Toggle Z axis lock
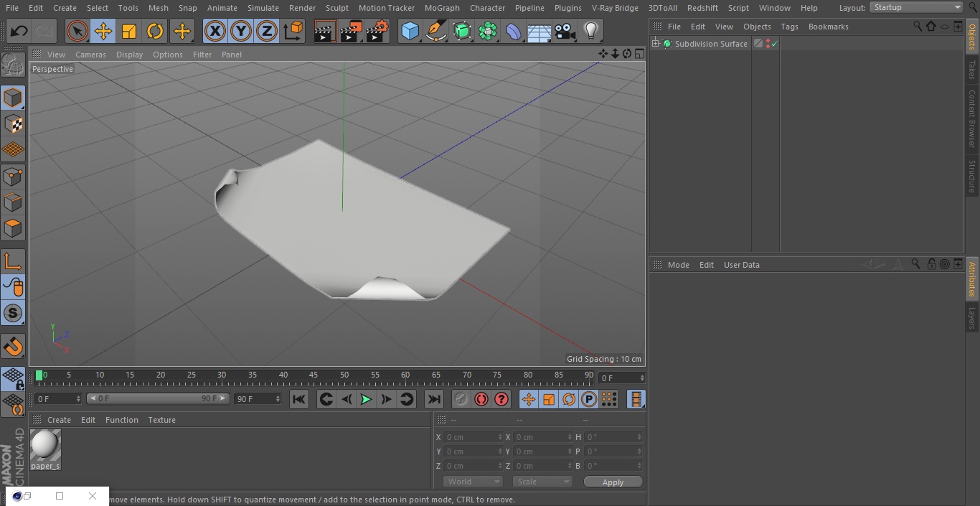 point(267,31)
